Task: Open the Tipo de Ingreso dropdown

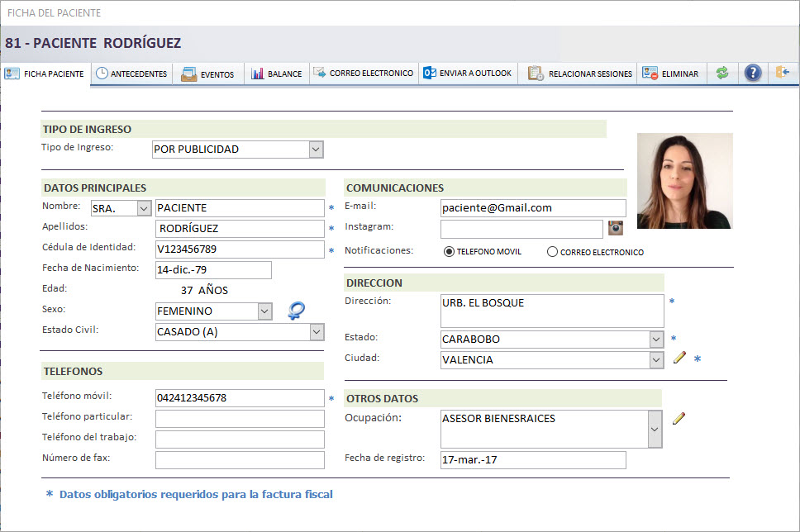Action: tap(315, 149)
